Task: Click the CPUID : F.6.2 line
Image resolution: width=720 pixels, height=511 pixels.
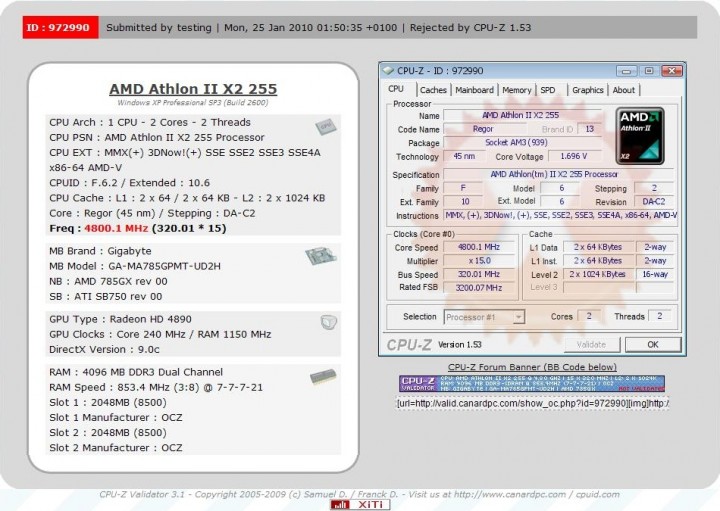Action: (x=129, y=183)
